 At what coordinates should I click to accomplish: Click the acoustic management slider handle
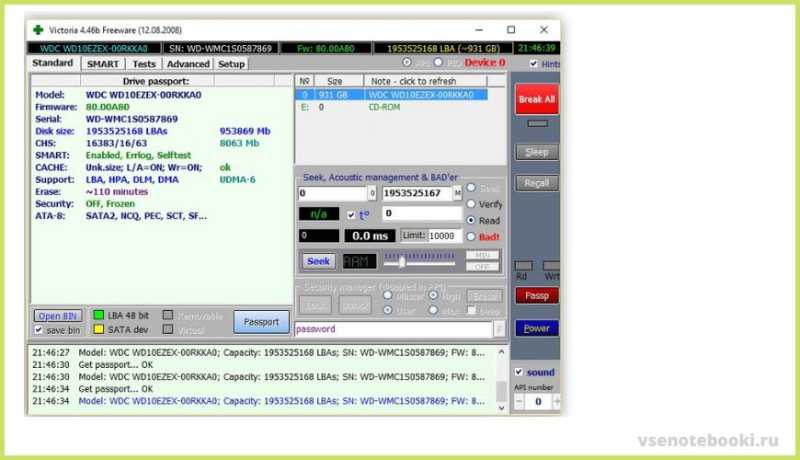coord(402,262)
